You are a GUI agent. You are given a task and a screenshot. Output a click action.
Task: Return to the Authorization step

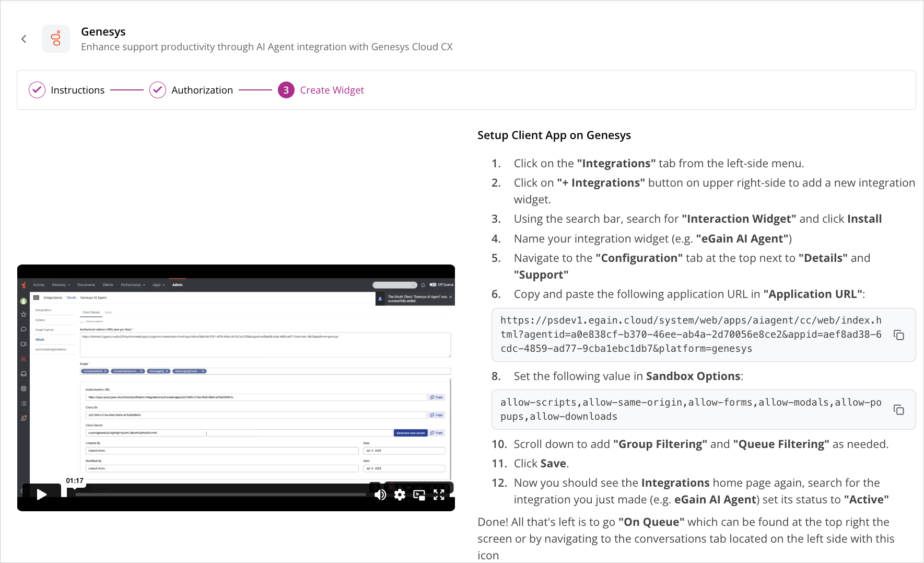click(202, 90)
